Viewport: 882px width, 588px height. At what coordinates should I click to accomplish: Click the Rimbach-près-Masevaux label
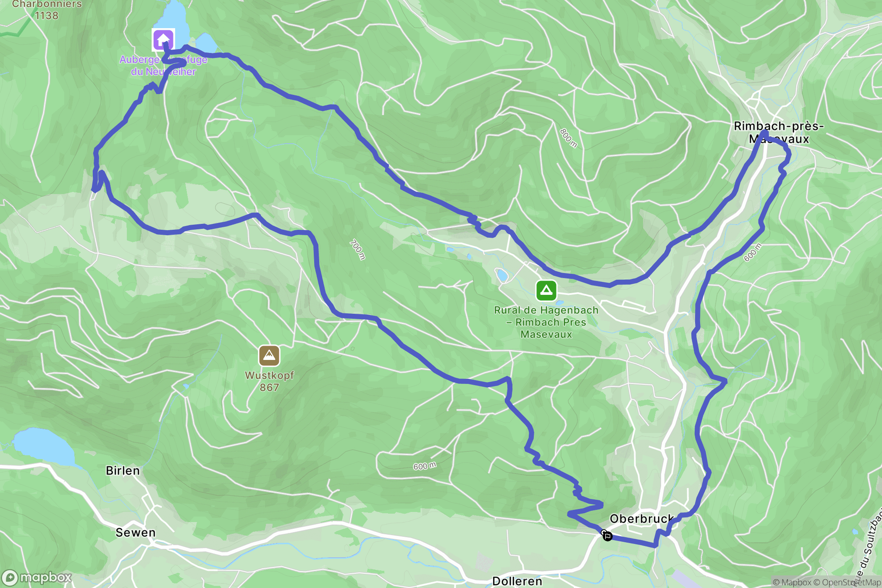point(779,132)
